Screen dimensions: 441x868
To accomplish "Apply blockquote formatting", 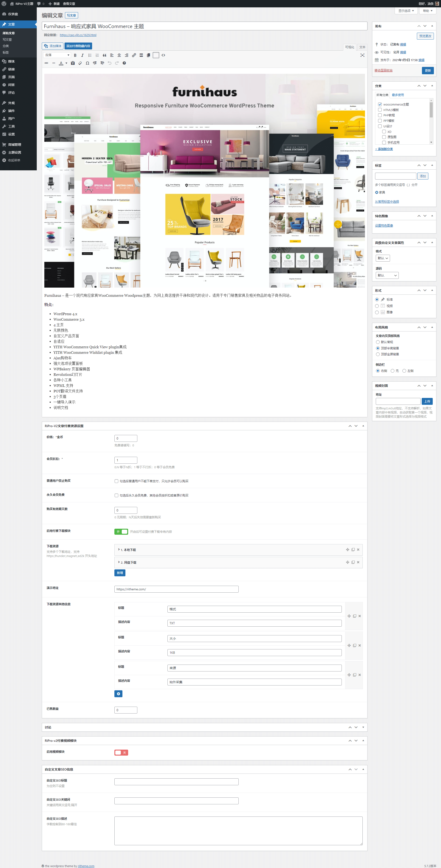I will click(x=105, y=55).
